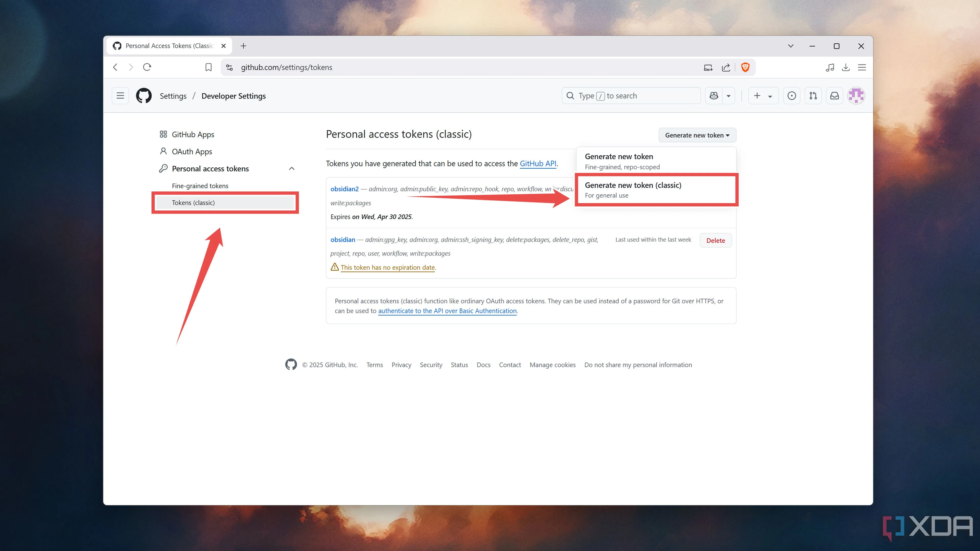Open the media playlist music-note icon
The height and width of the screenshot is (551, 980).
pos(830,67)
